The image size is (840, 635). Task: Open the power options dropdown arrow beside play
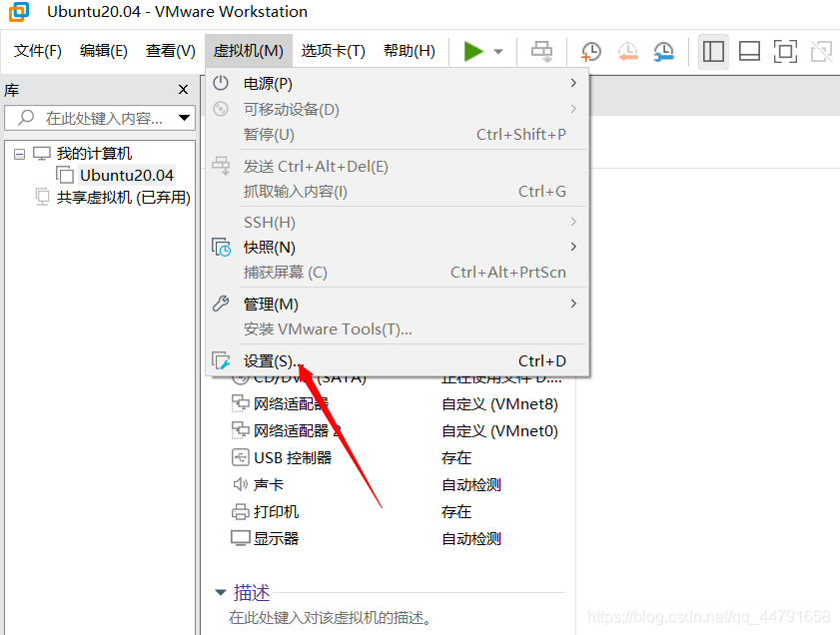(x=498, y=52)
